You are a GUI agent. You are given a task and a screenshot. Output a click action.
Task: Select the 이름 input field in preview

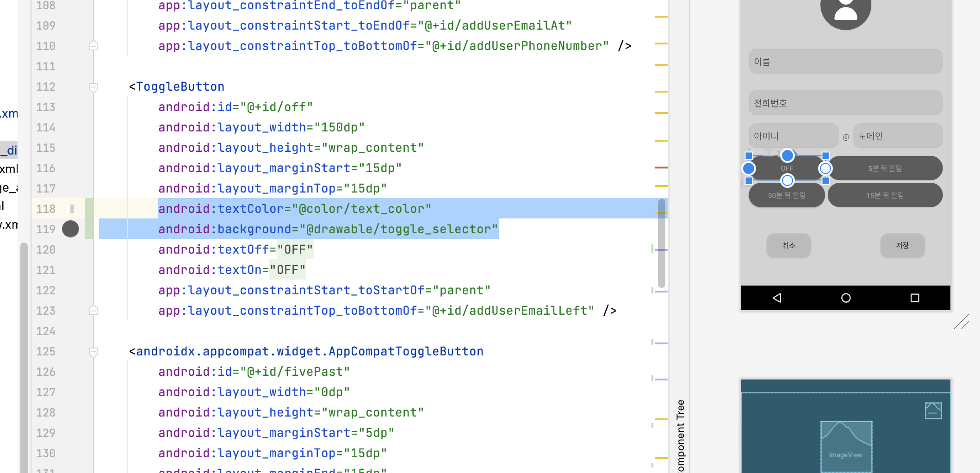click(845, 62)
